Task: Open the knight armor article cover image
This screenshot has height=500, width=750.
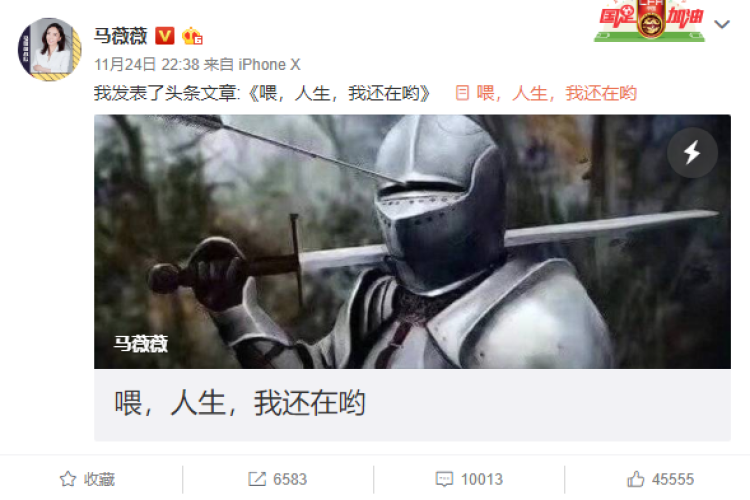Action: point(412,242)
